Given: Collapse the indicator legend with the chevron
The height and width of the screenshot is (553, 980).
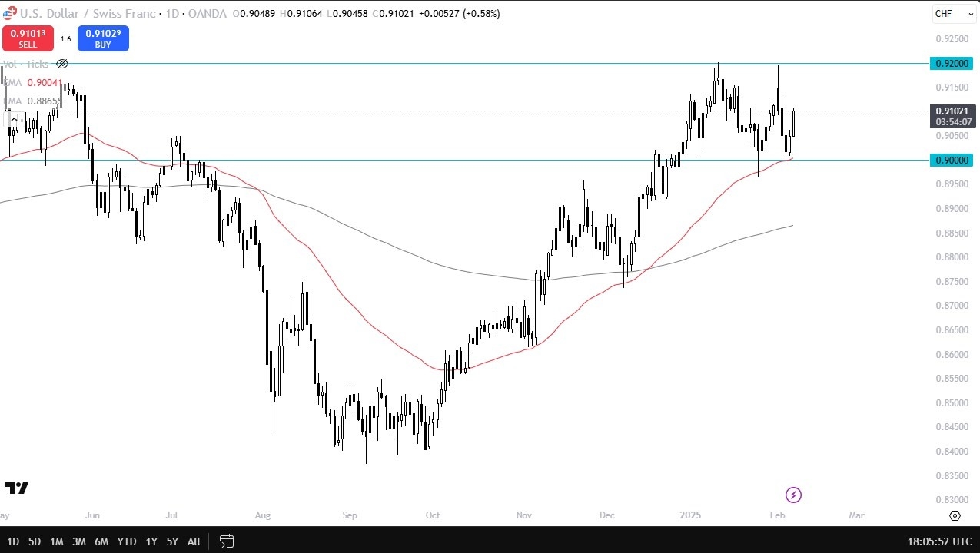Looking at the screenshot, I should tap(13, 120).
